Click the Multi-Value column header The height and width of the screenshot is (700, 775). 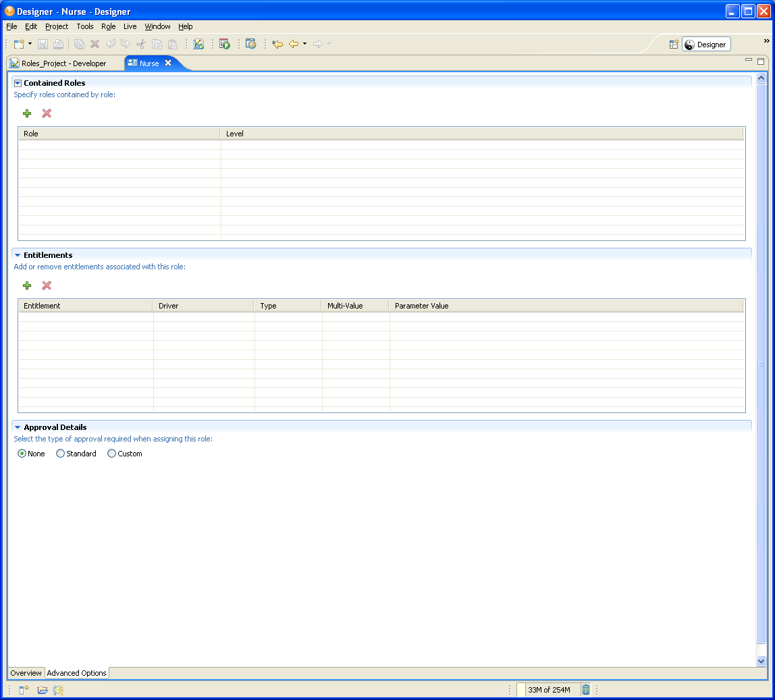tap(356, 306)
